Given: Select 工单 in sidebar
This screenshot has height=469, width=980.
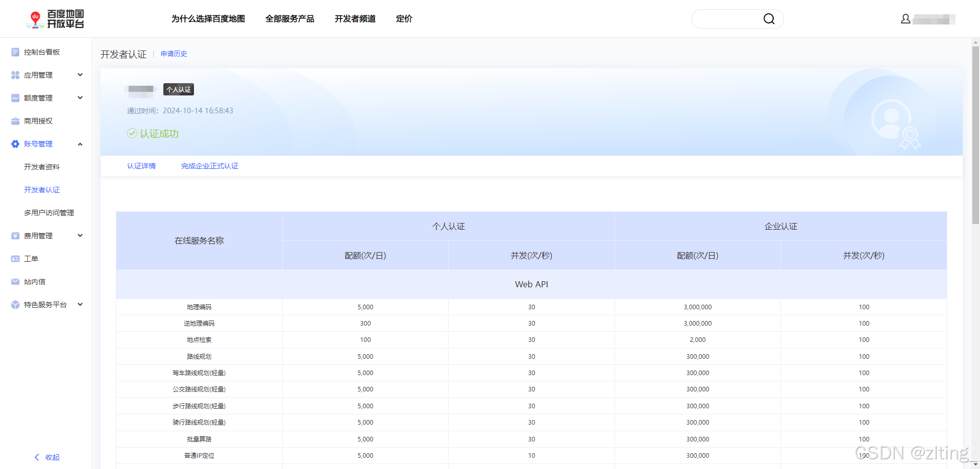Looking at the screenshot, I should [x=31, y=259].
